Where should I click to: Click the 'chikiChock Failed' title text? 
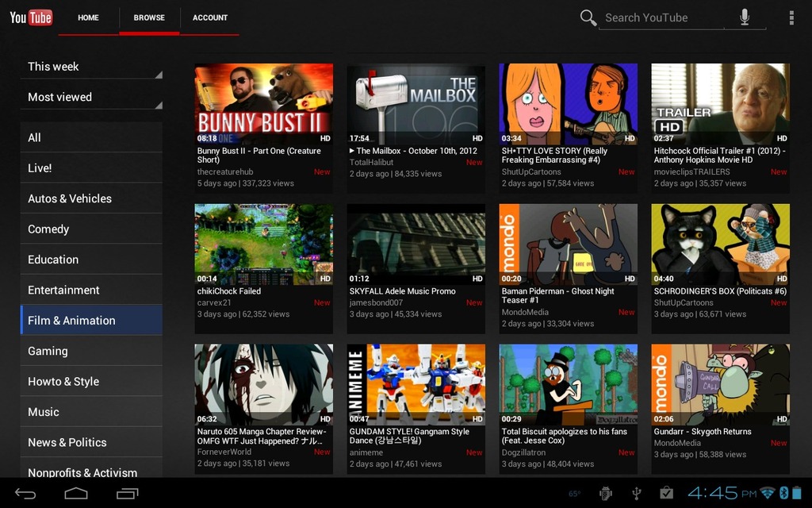(229, 291)
